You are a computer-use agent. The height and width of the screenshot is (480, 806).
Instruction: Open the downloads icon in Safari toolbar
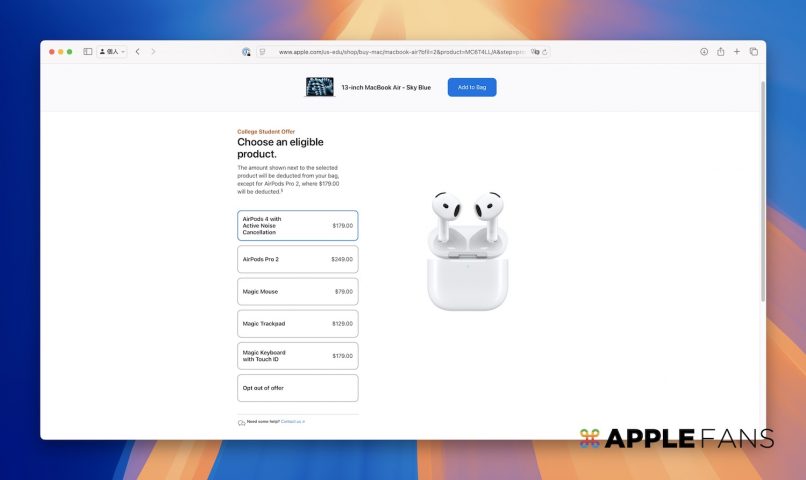point(704,51)
